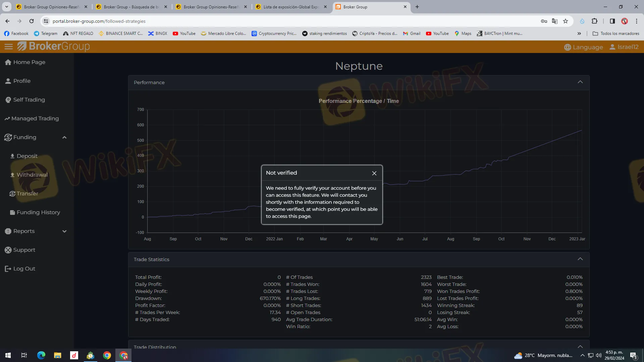The image size is (644, 362).
Task: Open the volume control in tray
Action: [x=599, y=355]
